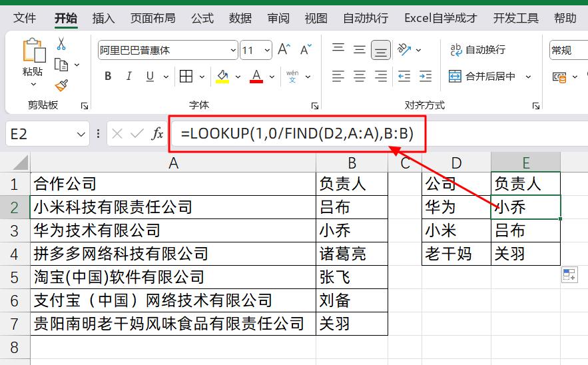This screenshot has width=588, height=365.
Task: Increase indent icon
Action: (426, 77)
